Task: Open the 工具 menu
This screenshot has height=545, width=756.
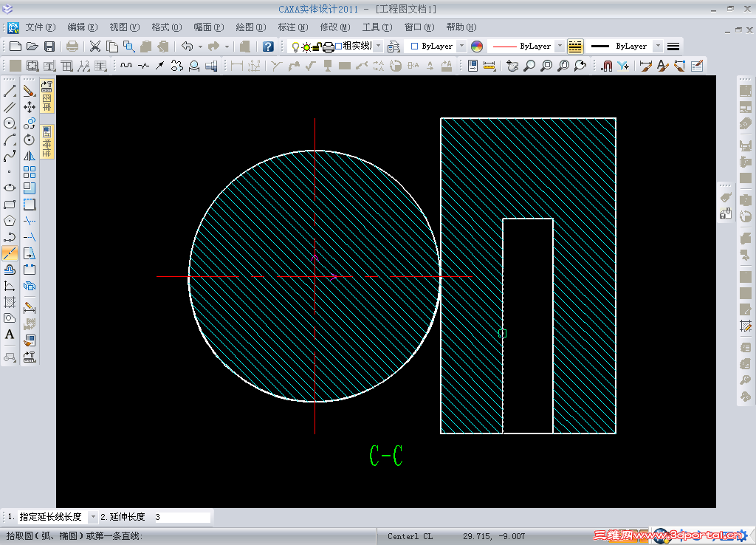Action: [377, 27]
